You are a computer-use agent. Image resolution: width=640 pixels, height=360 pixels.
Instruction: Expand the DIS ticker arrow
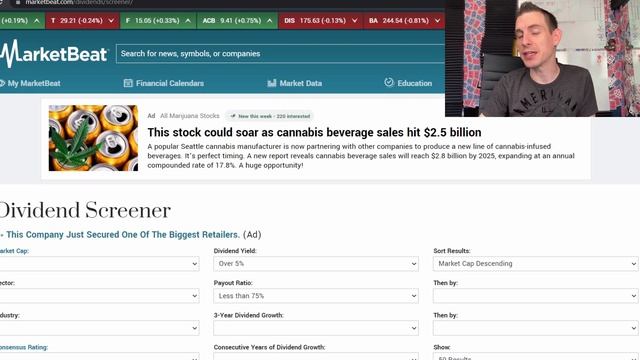(354, 20)
